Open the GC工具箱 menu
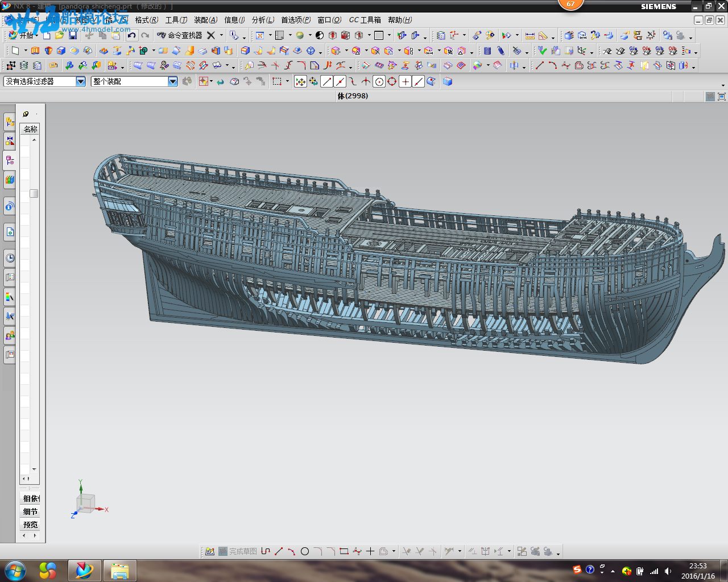Viewport: 728px width, 582px height. click(365, 20)
